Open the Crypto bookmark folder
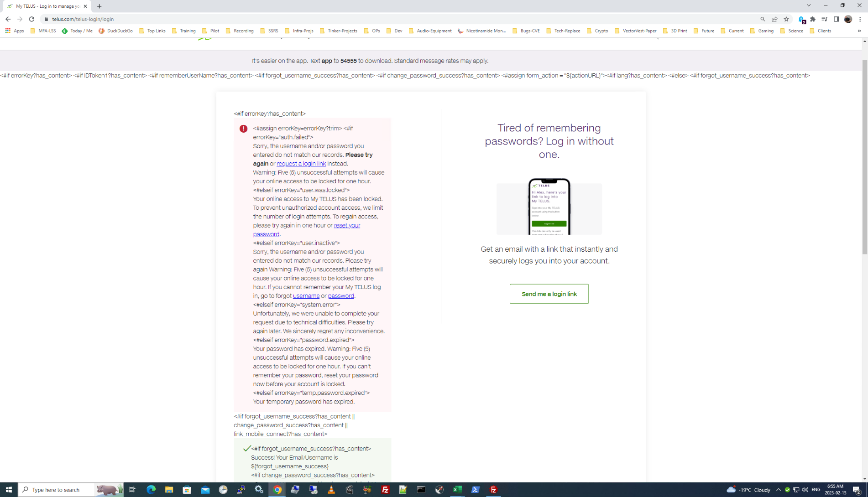868x497 pixels. [597, 31]
